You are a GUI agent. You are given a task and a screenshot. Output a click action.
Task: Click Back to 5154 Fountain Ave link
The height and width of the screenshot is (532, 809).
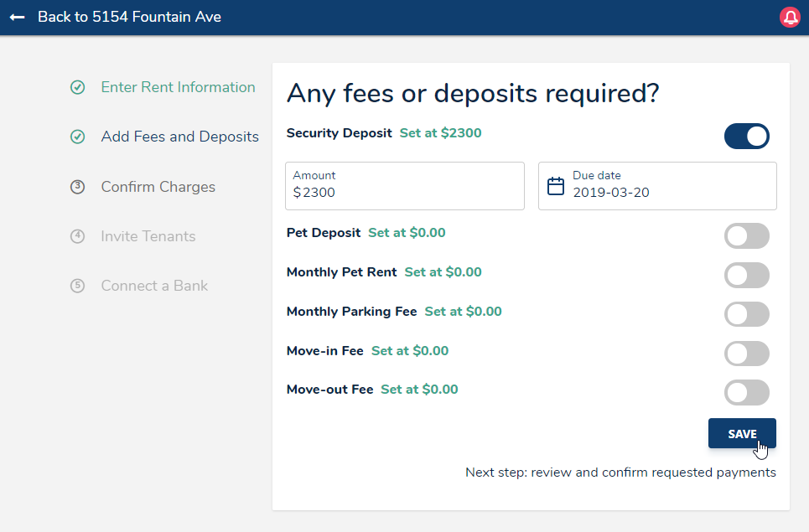(x=129, y=17)
